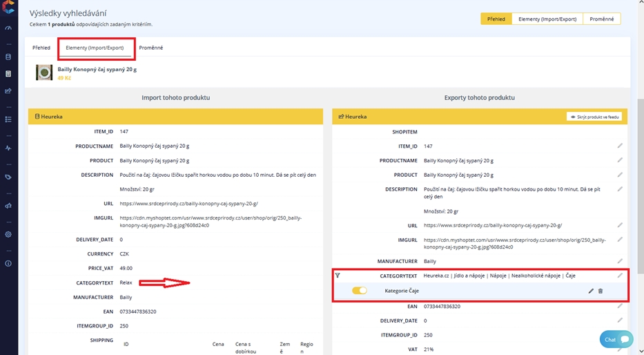Screen dimensions: 644x355
Task: Open the Chat widget
Action: pos(616,339)
